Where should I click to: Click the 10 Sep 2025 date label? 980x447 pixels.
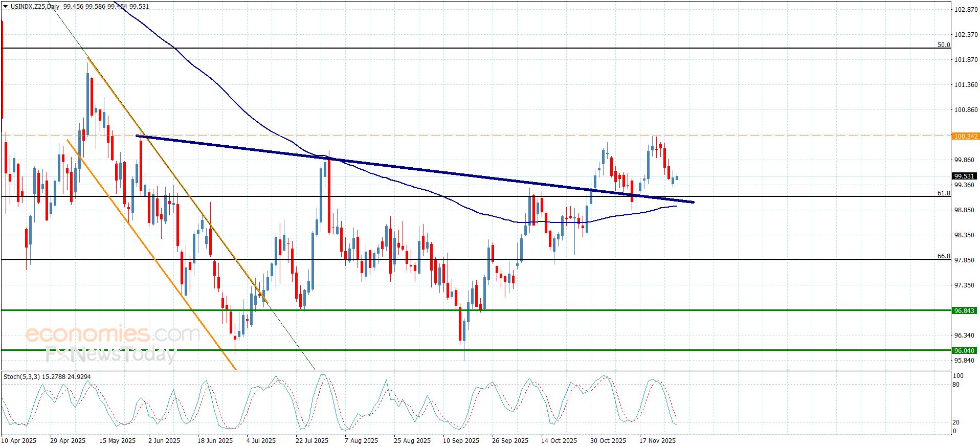pos(461,440)
